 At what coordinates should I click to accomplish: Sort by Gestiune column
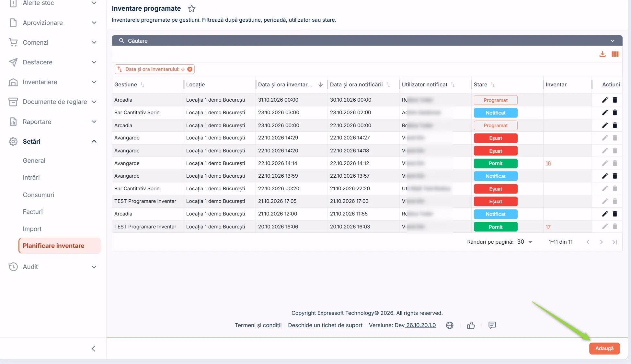142,85
